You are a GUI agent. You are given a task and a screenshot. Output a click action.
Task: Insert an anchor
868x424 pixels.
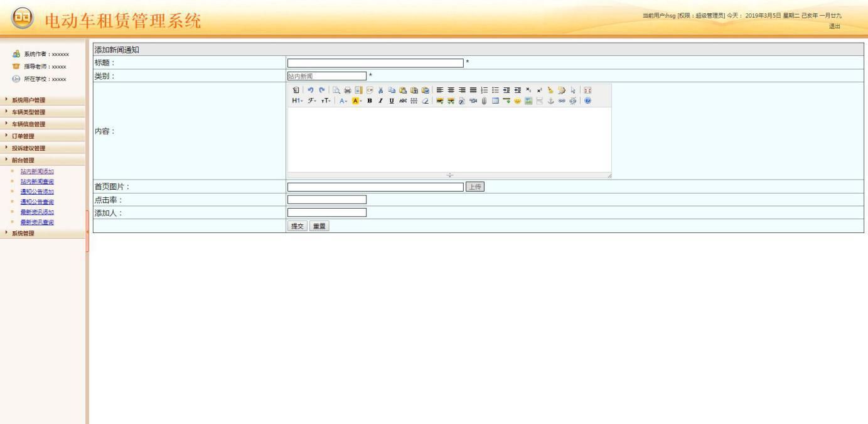550,101
